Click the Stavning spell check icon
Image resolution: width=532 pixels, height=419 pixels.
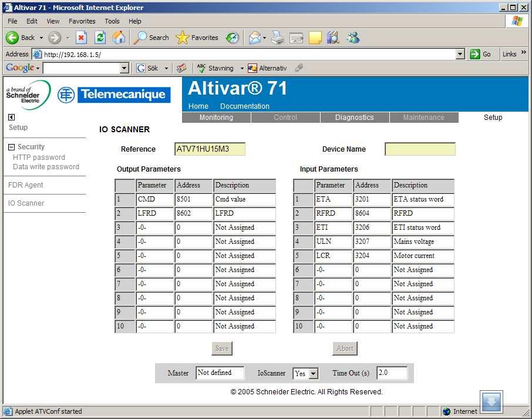point(201,68)
